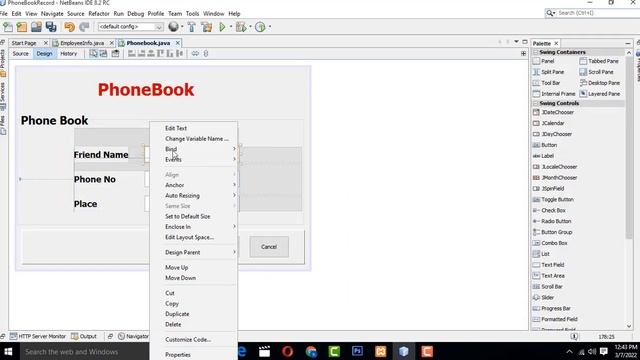Click the Debug Project icon
Screen dimensions: 640x360
coord(241,27)
